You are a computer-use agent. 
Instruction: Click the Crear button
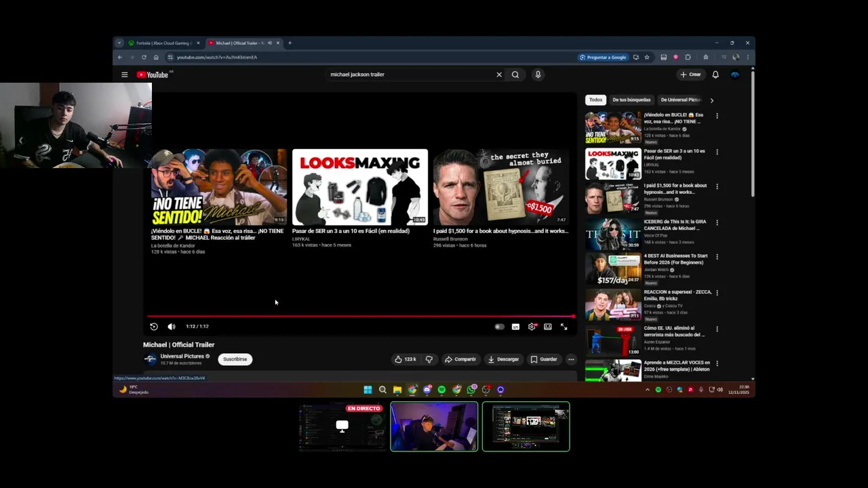pyautogui.click(x=690, y=75)
